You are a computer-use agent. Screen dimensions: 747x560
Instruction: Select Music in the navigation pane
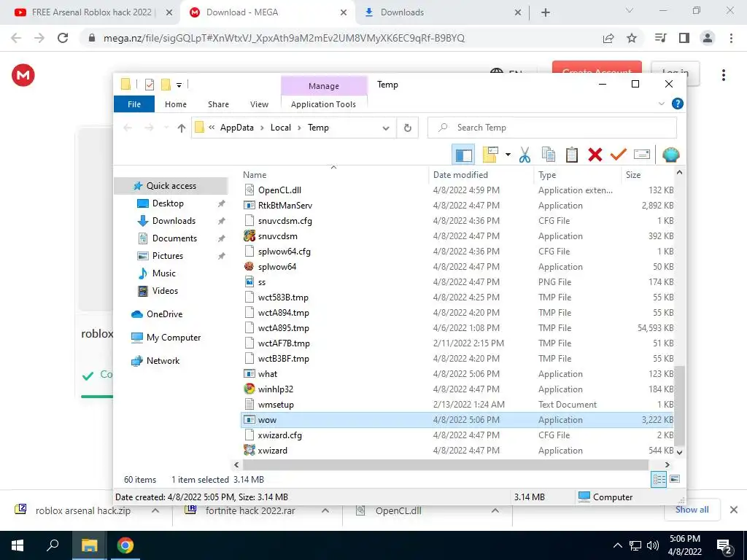[164, 273]
